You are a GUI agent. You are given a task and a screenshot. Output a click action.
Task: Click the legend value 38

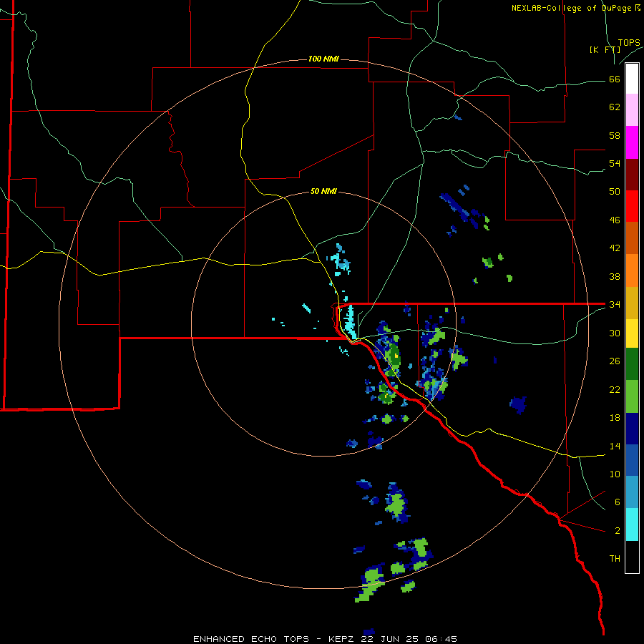click(615, 276)
